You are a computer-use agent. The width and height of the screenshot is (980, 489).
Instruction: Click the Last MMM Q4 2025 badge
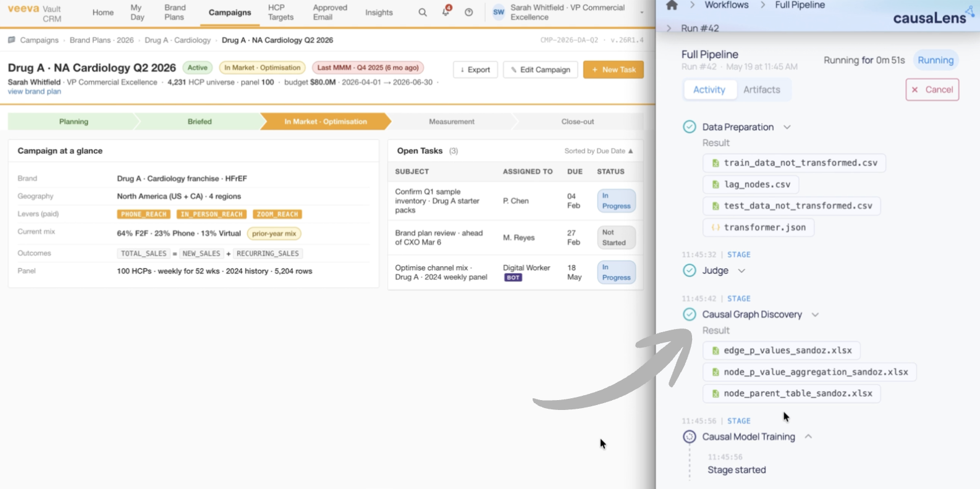(368, 68)
